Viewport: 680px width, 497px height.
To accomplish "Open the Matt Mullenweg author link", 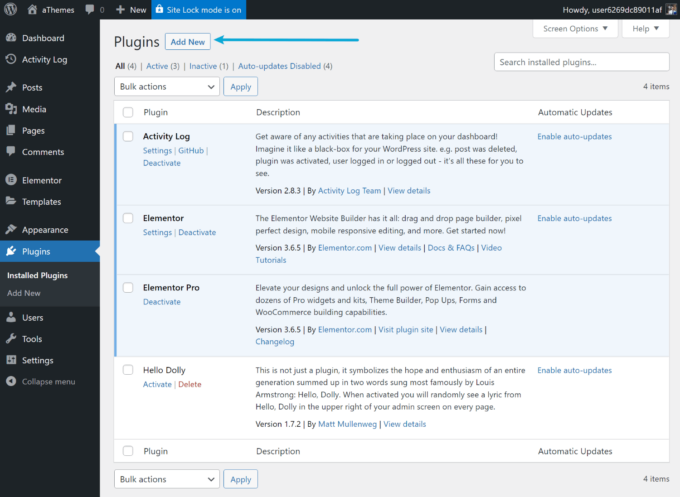I will [347, 424].
